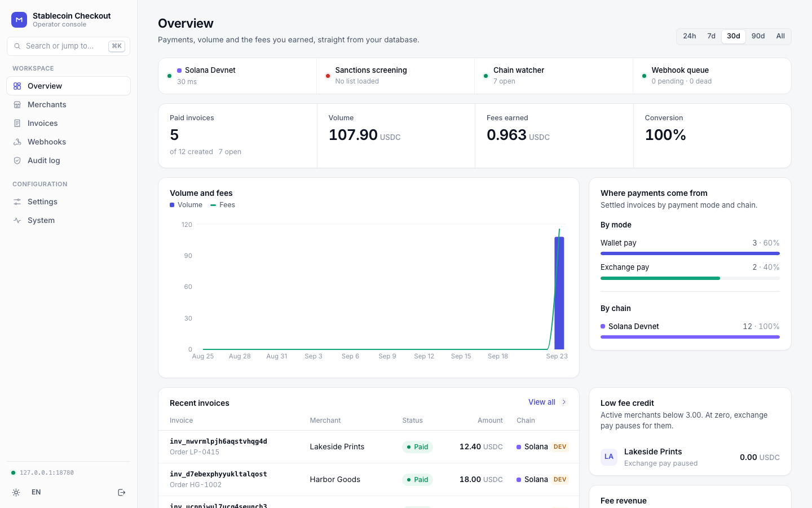Click the Wallet pay progress bar
This screenshot has height=508, width=812.
point(690,254)
